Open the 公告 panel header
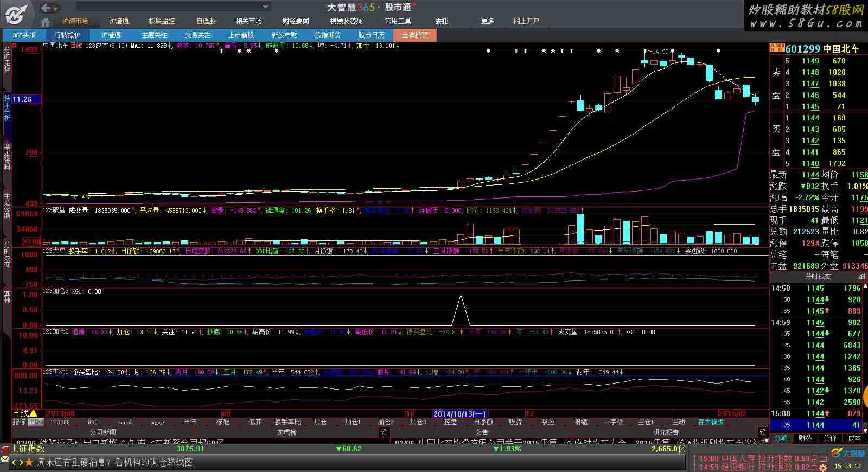This screenshot has width=868, height=472. point(482,432)
